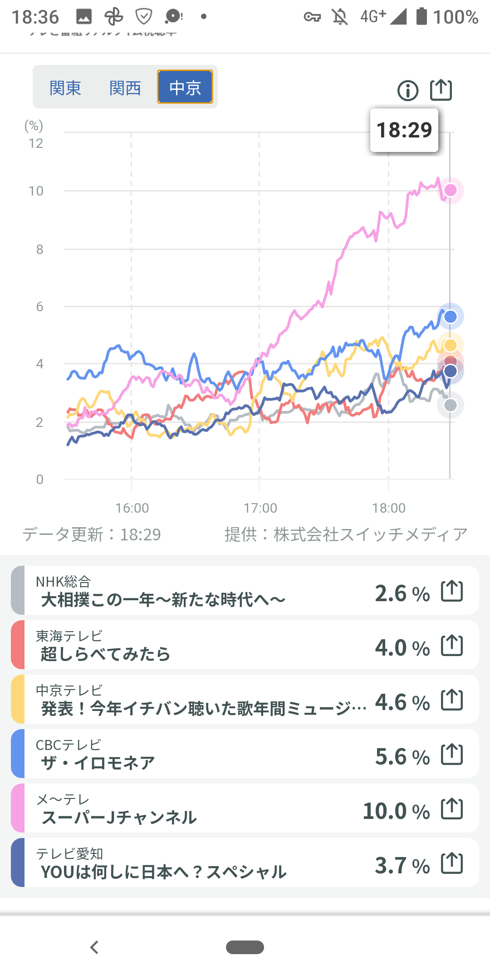Tap the pink data point on chart

pos(451,190)
